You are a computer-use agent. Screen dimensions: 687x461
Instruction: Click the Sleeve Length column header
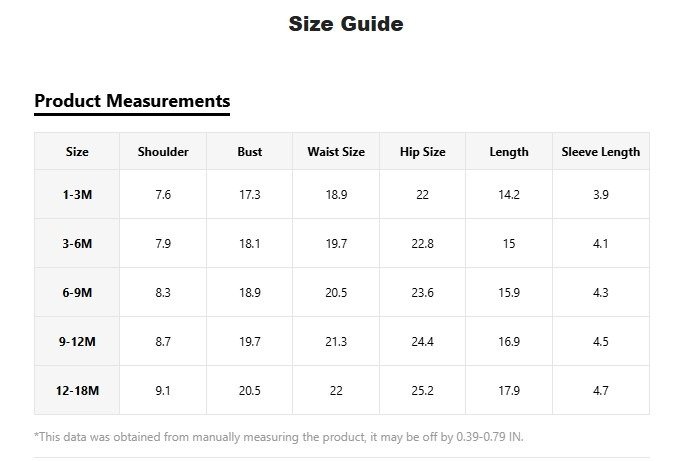(600, 152)
